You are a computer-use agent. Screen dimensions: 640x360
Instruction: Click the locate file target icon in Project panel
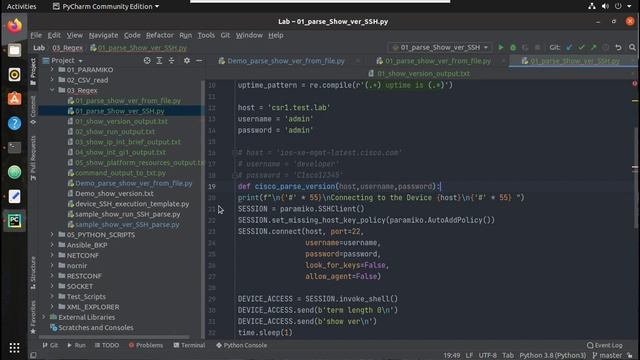pos(147,60)
